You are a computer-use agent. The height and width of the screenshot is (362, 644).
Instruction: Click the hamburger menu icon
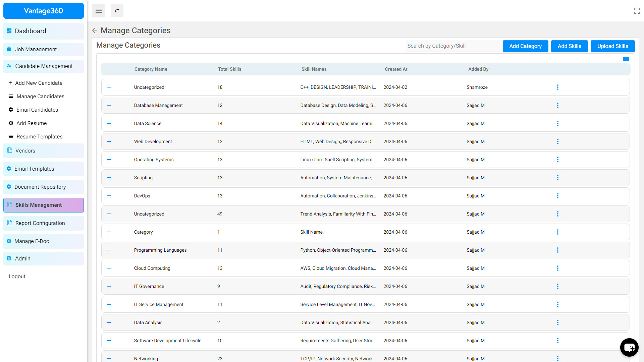tap(98, 11)
